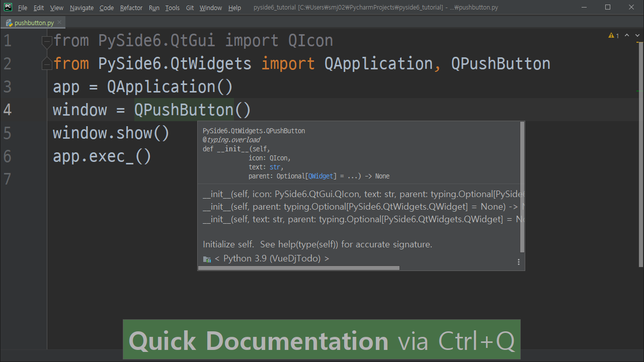Click QApplication() on line 3
Screen dimensions: 644x362
[170, 86]
